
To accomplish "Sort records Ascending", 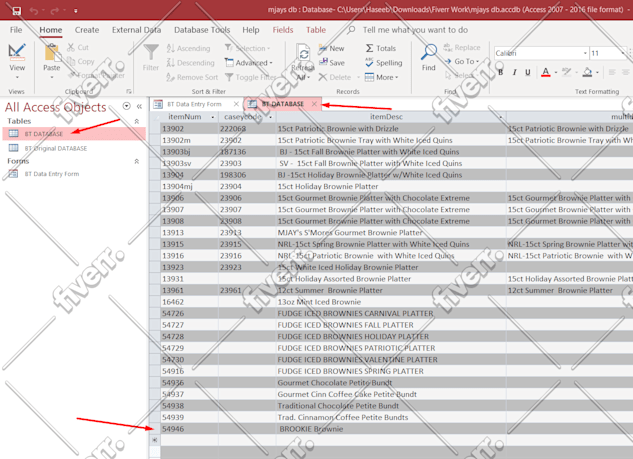I will (189, 48).
